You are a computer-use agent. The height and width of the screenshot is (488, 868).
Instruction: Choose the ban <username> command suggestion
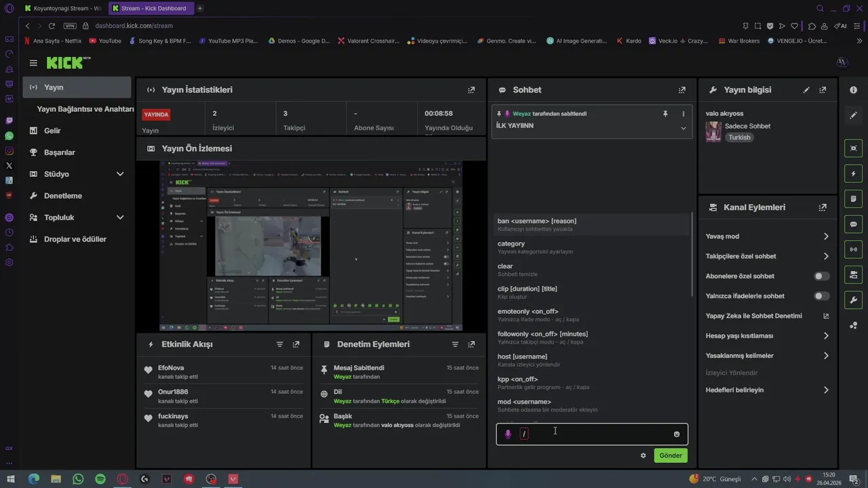pyautogui.click(x=592, y=225)
